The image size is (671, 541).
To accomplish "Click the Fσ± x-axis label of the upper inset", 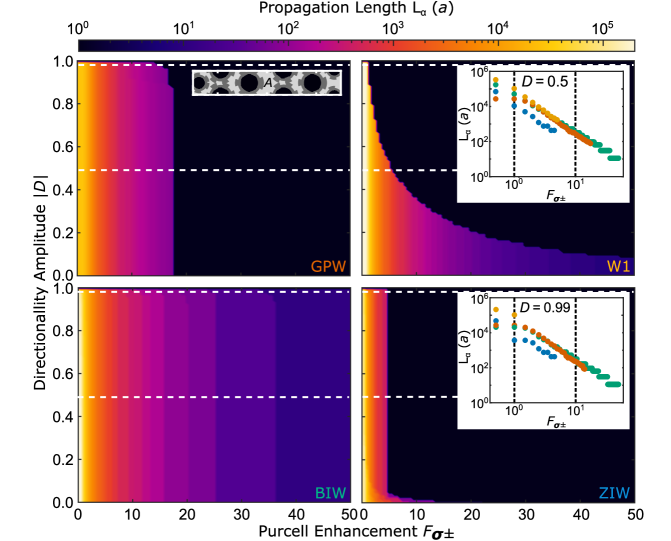I will click(x=556, y=195).
